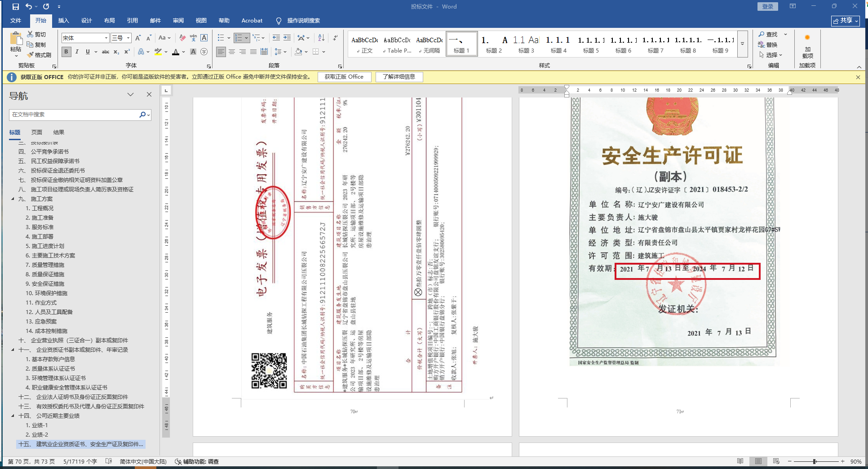Image resolution: width=868 pixels, height=469 pixels.
Task: Increase font size with the larger A icon
Action: pos(138,38)
